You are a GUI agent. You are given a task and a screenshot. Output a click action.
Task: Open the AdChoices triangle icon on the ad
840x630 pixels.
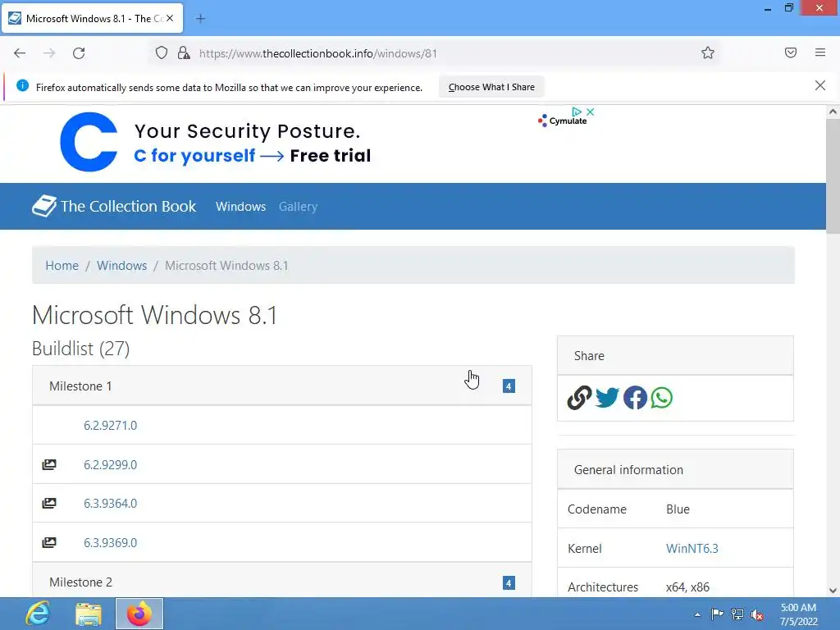(x=577, y=112)
